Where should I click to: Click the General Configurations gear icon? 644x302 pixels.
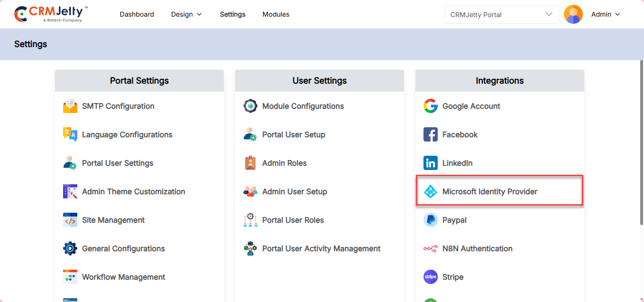point(70,249)
